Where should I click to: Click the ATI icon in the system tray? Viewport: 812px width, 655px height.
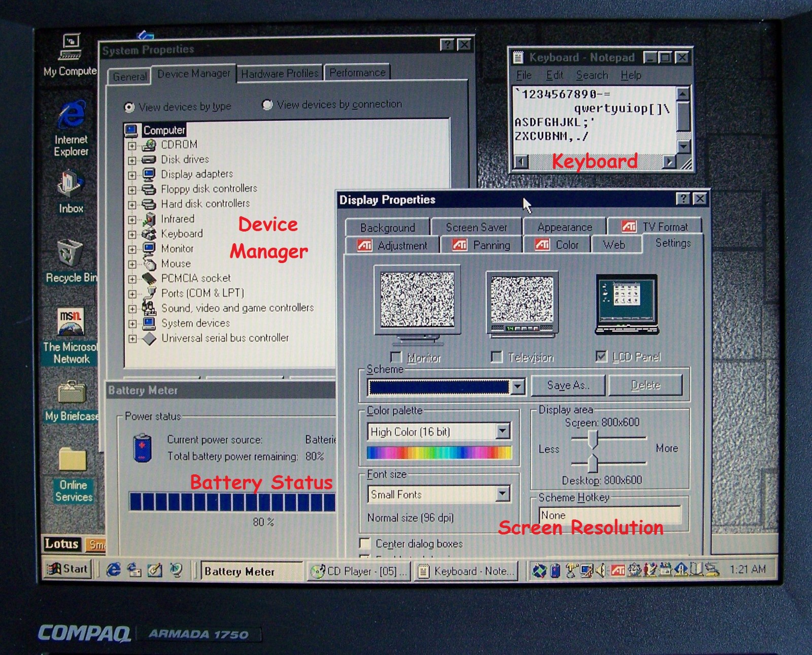(x=617, y=571)
